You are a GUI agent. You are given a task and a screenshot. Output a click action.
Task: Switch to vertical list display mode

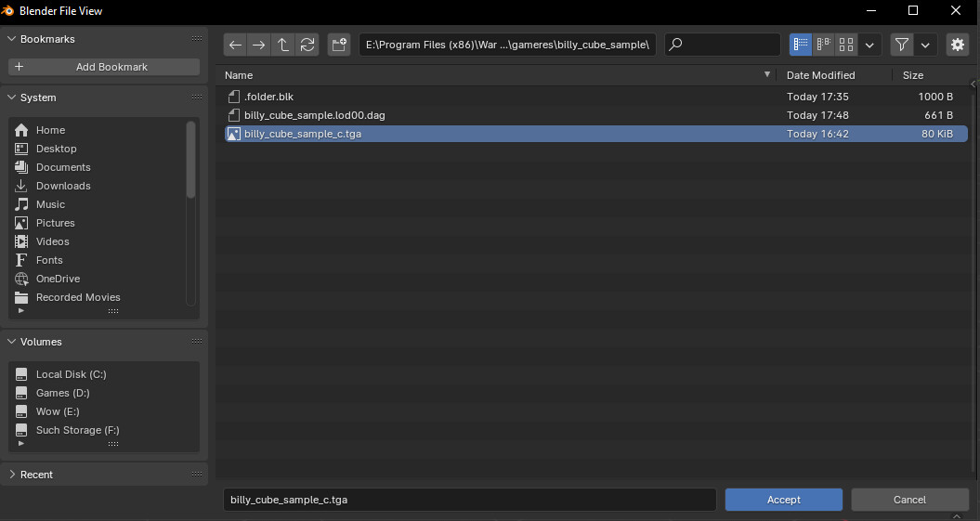click(800, 45)
